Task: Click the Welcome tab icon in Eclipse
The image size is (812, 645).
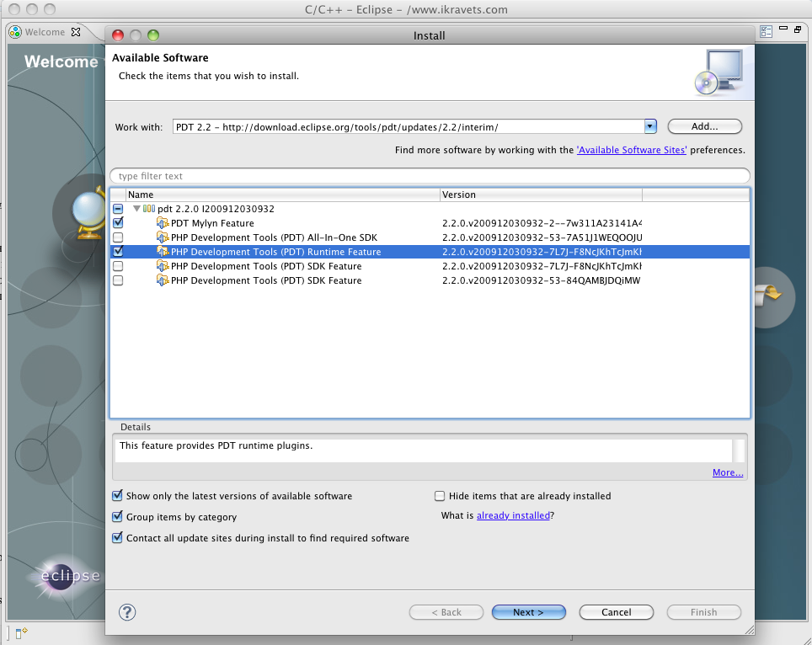Action: pyautogui.click(x=15, y=32)
